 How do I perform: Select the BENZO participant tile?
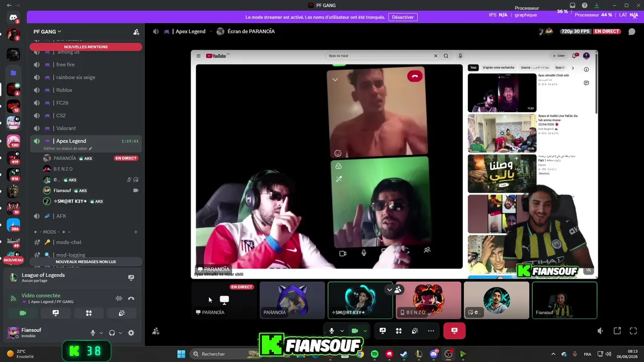pos(428,300)
